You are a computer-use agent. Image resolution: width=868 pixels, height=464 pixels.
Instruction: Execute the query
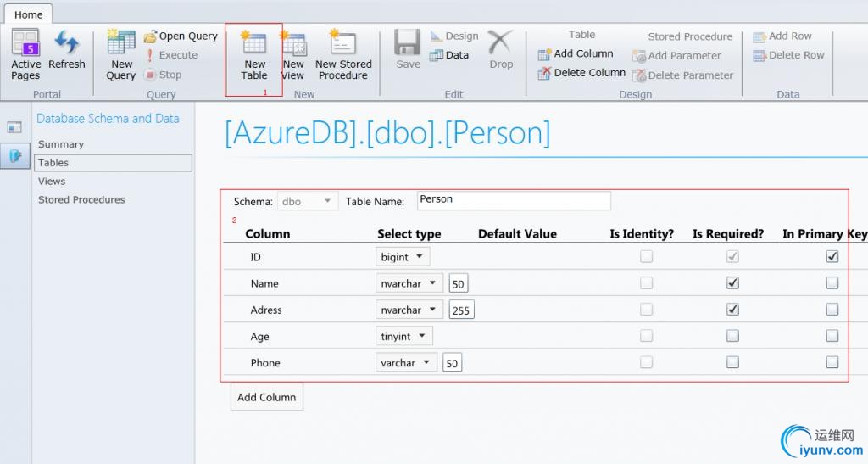171,55
